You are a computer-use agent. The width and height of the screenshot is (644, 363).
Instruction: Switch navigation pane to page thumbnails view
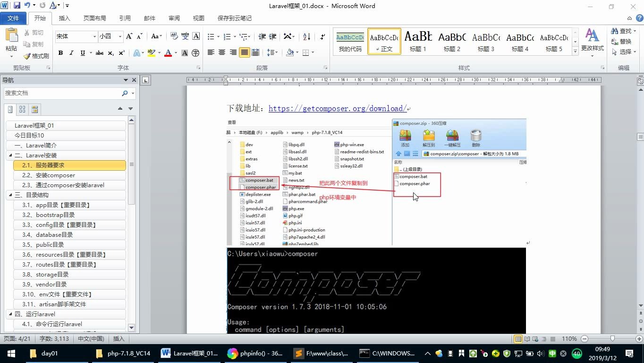pos(22,110)
